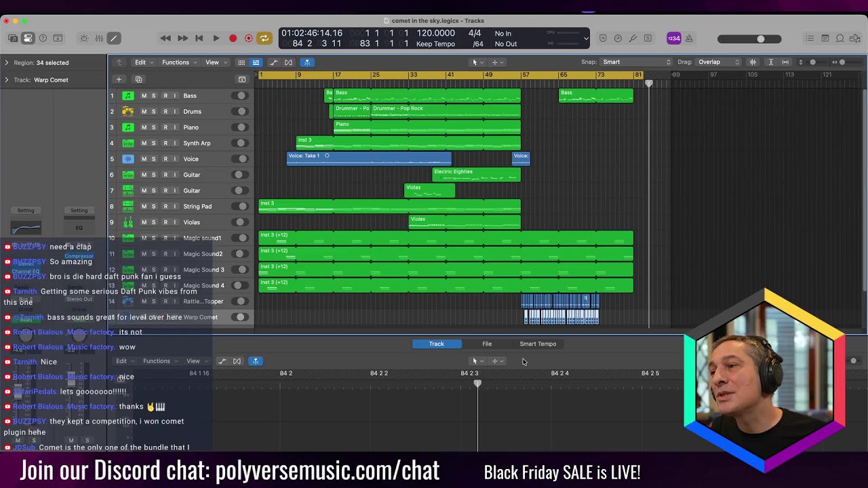
Task: Click the red Record button
Action: point(233,39)
